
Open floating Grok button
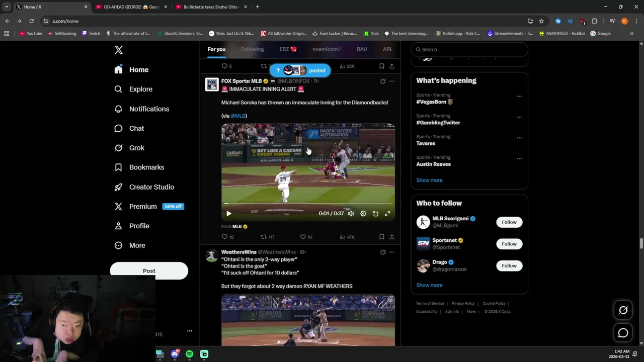[x=623, y=310]
